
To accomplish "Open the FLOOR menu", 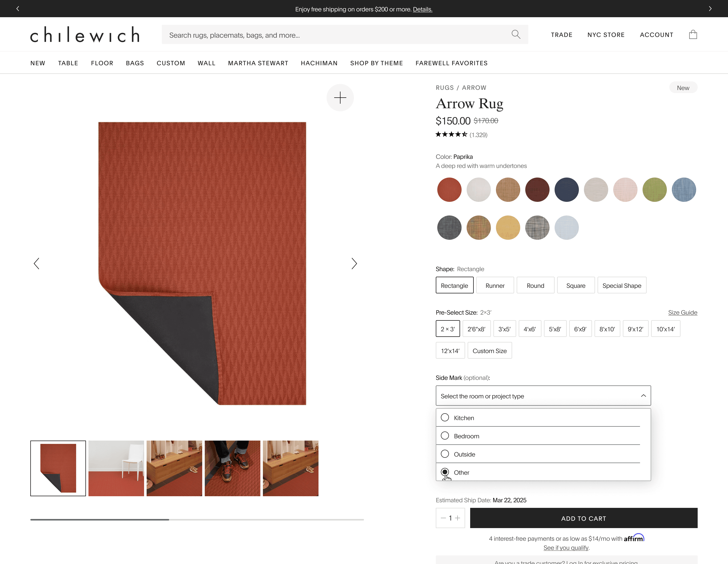I will click(102, 63).
